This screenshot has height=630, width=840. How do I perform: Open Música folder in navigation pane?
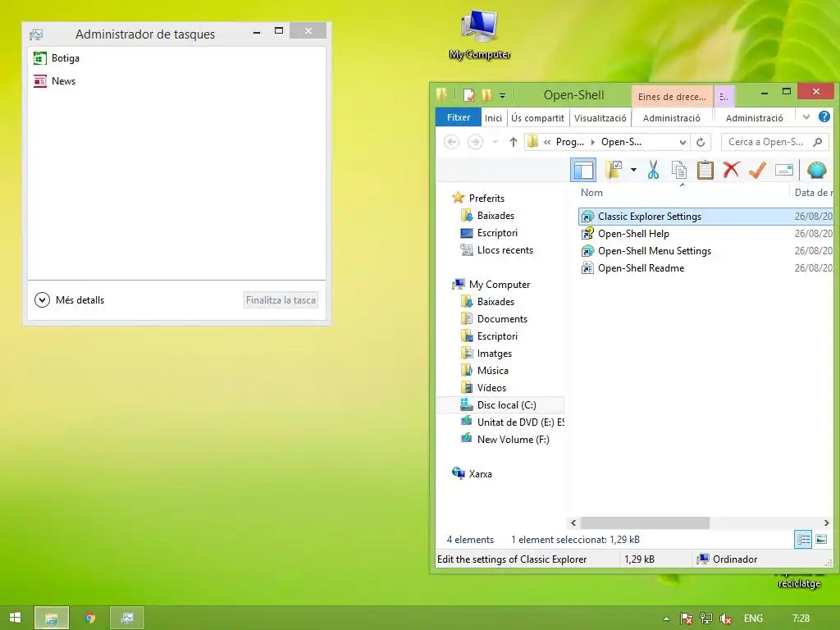(492, 371)
